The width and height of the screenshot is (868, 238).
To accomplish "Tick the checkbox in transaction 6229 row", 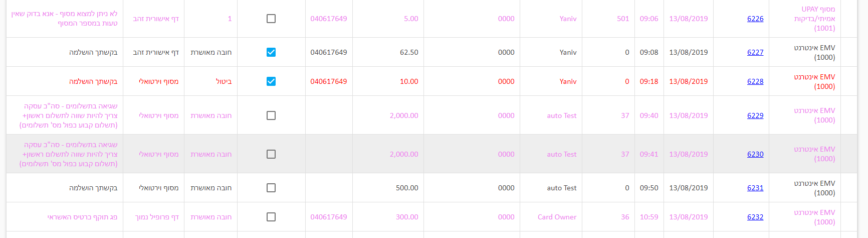I will click(x=271, y=115).
